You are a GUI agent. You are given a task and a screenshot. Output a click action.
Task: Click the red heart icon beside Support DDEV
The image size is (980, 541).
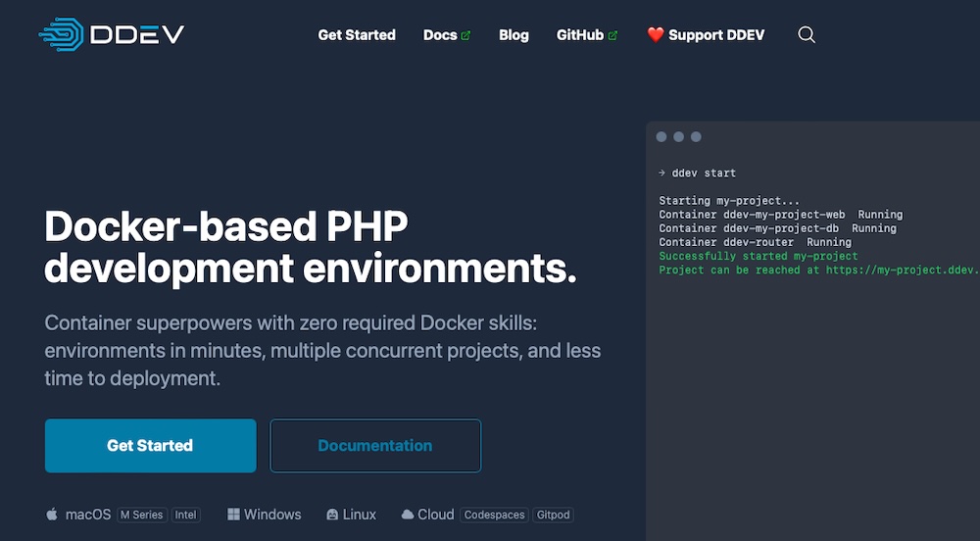point(655,34)
